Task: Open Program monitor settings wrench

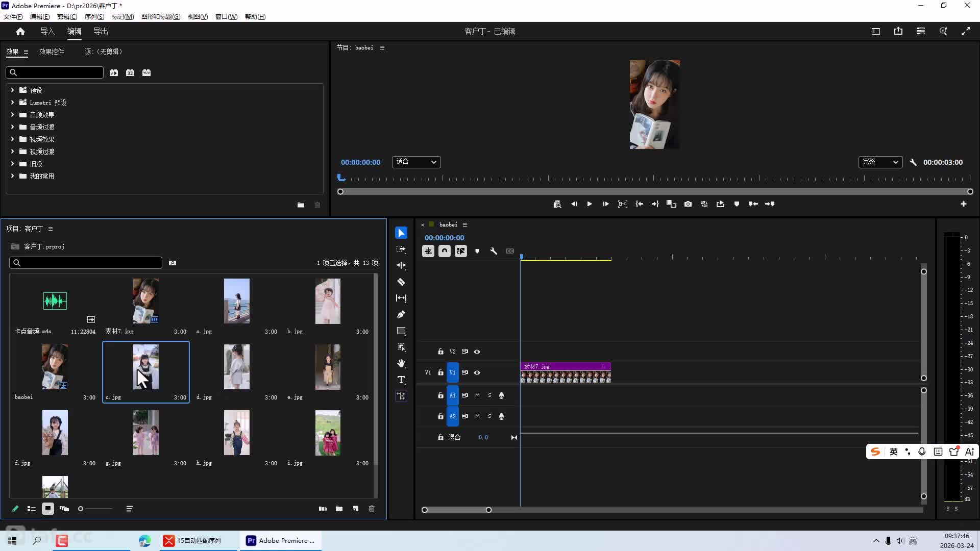Action: 913,162
